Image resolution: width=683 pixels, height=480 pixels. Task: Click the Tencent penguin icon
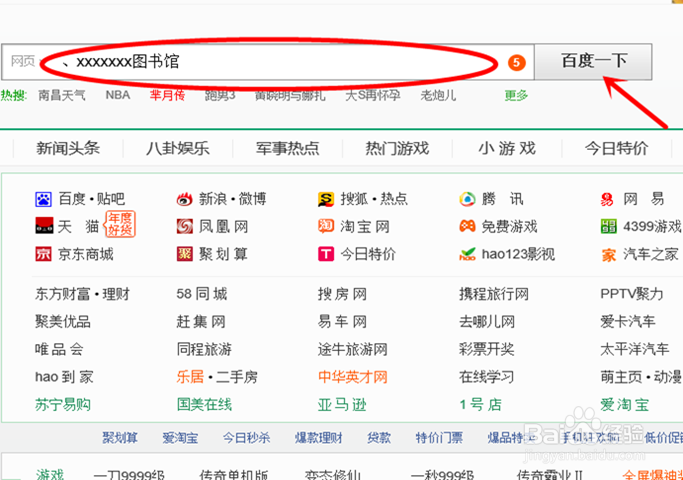[x=467, y=199]
